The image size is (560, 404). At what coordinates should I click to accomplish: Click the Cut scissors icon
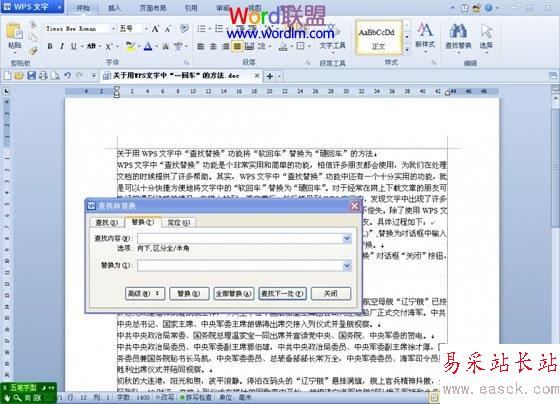coord(33,25)
